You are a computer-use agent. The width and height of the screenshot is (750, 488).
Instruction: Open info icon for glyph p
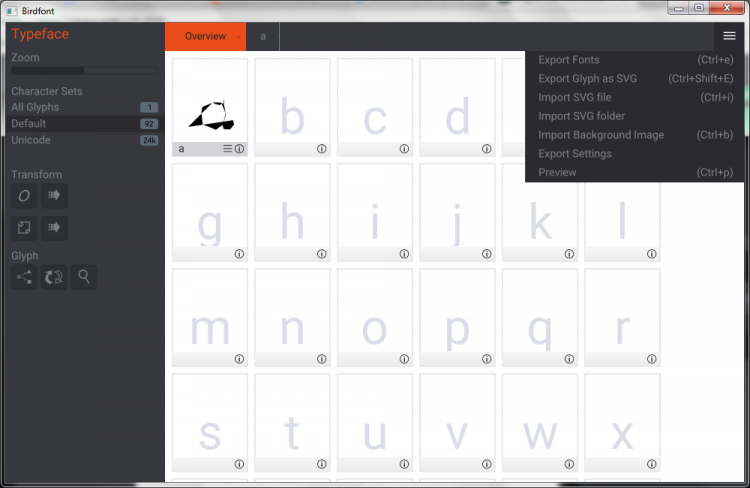point(486,359)
